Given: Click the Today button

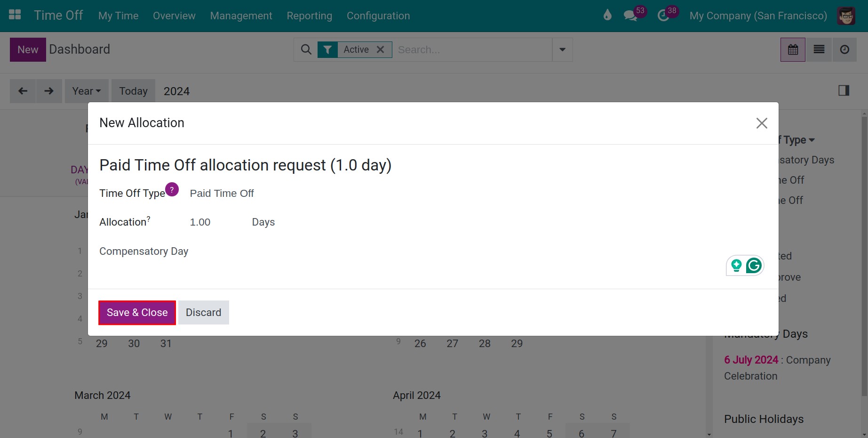Looking at the screenshot, I should tap(133, 91).
